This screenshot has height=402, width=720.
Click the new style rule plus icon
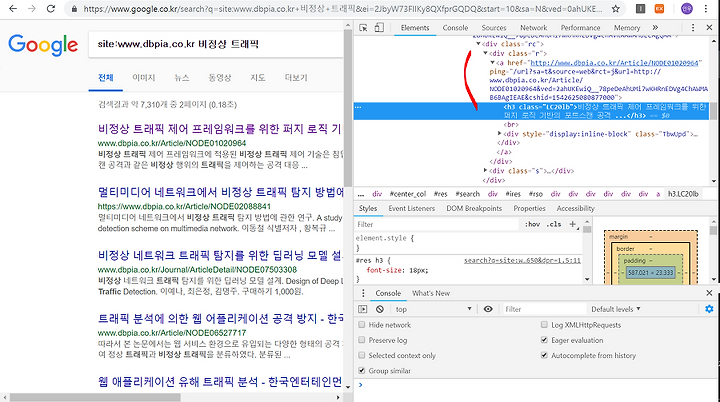[x=573, y=224]
